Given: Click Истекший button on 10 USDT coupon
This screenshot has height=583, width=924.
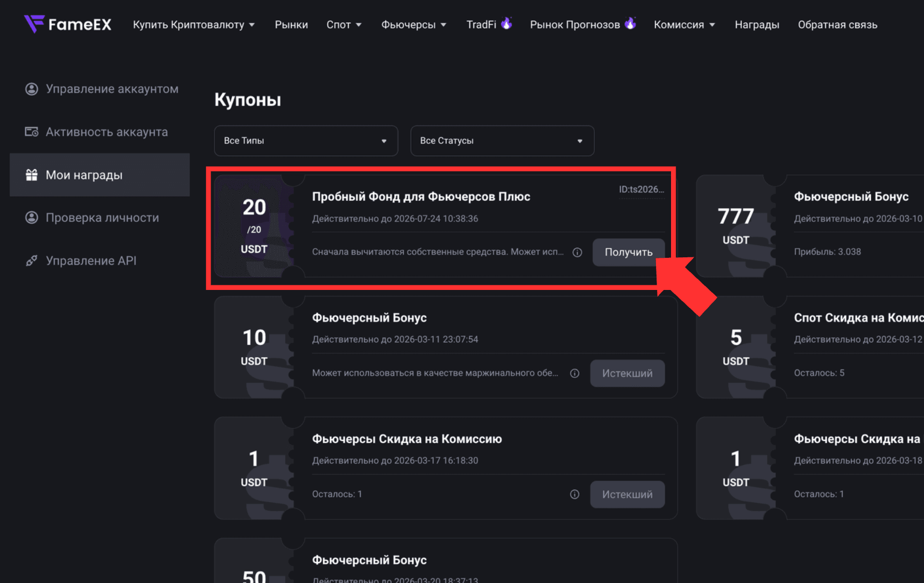Looking at the screenshot, I should click(x=628, y=373).
